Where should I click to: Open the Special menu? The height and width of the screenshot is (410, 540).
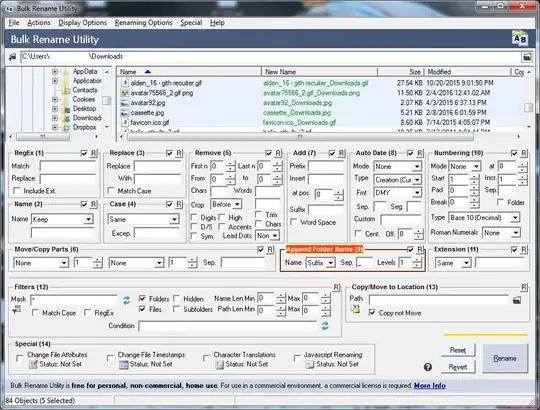pyautogui.click(x=191, y=23)
